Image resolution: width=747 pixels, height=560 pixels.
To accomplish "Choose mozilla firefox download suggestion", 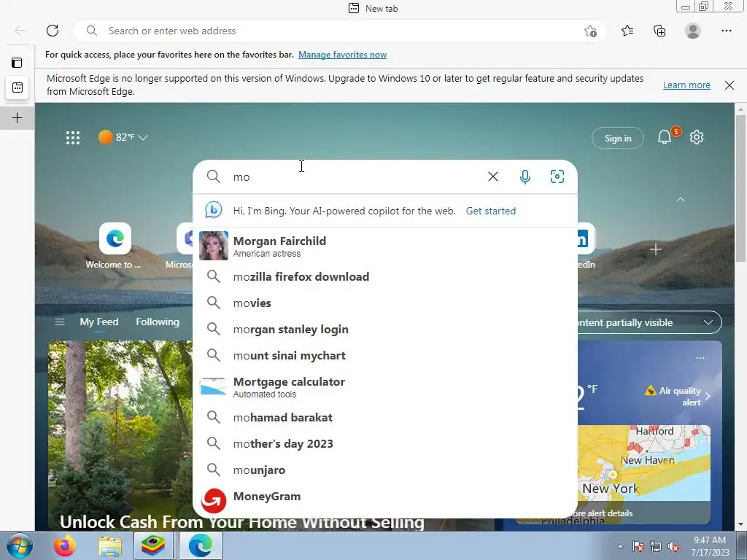I will (385, 276).
